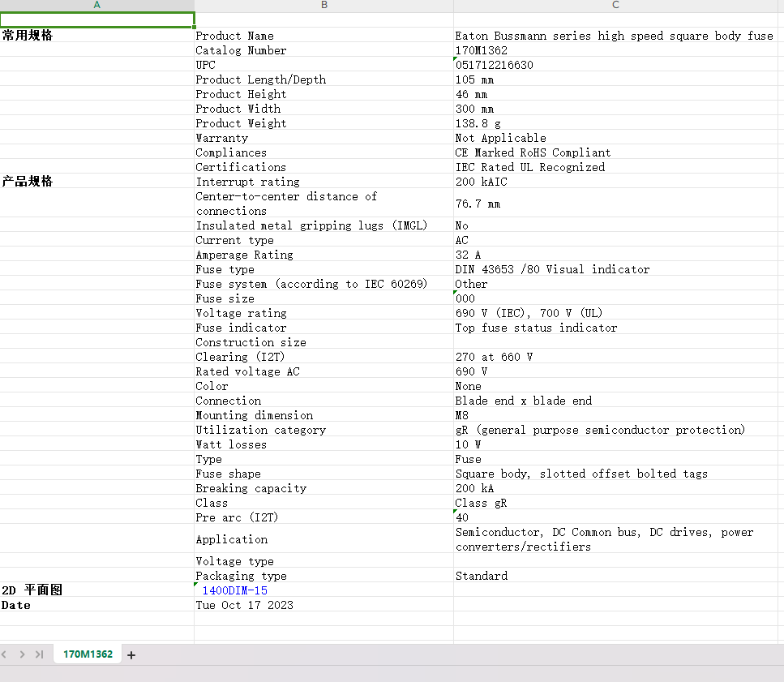The width and height of the screenshot is (784, 682).
Task: Select the 'Warranty' cell
Action: coord(324,138)
